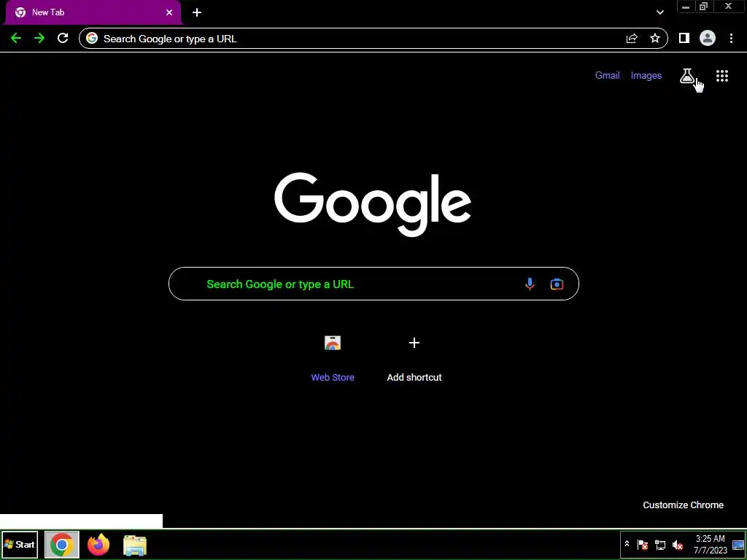
Task: Select the New Tab tab
Action: 93,12
